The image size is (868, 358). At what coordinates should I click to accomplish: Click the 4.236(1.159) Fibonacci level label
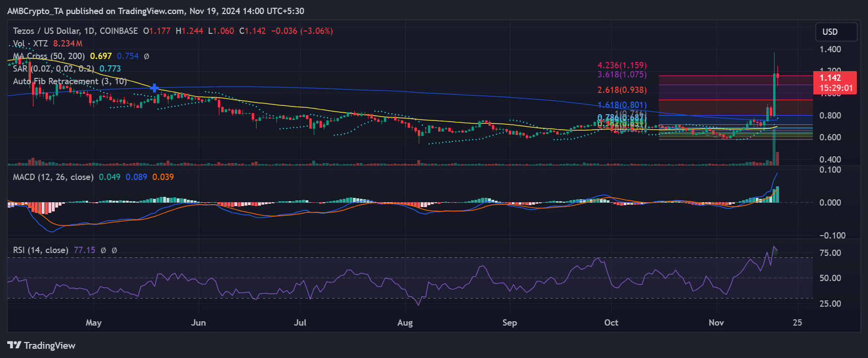[x=622, y=65]
